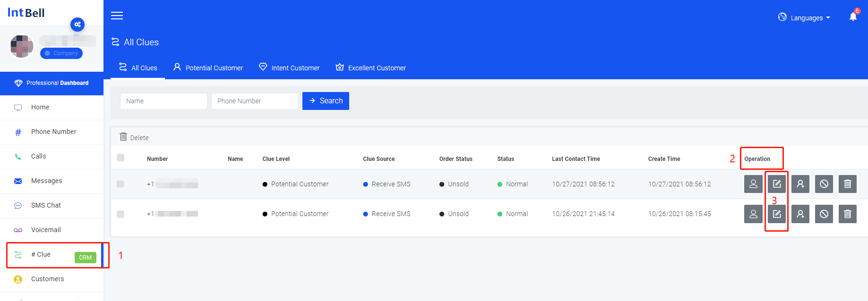868x301 pixels.
Task: Click add-user assign icon for 10/26/2021 row
Action: [800, 214]
